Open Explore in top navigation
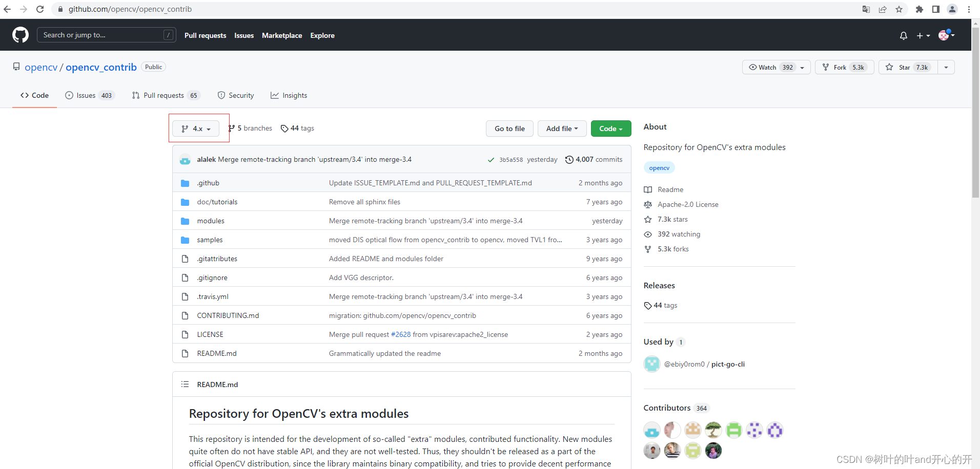980x469 pixels. (x=322, y=35)
